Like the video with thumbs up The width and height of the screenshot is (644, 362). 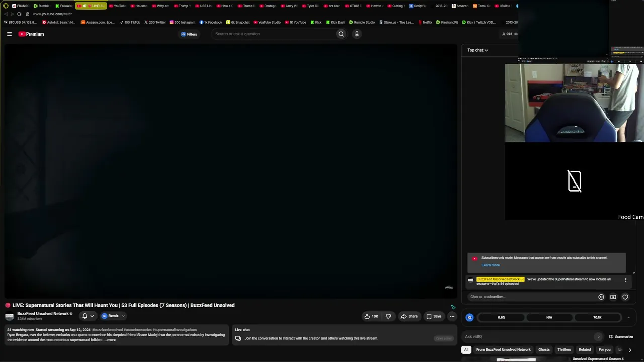tap(371, 316)
